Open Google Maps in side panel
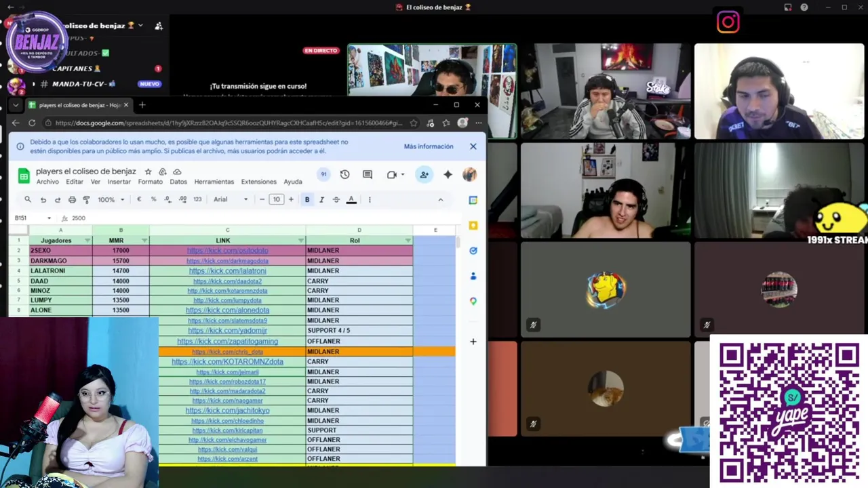The height and width of the screenshot is (488, 868). click(473, 301)
